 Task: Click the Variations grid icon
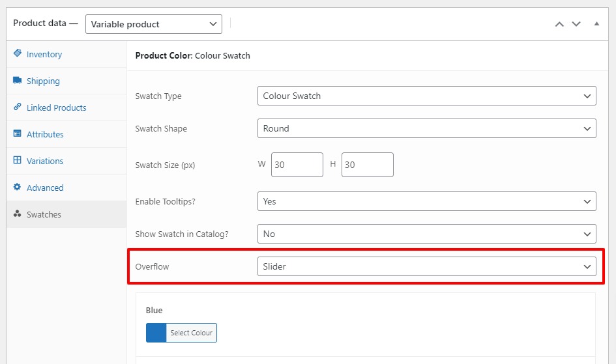click(18, 160)
